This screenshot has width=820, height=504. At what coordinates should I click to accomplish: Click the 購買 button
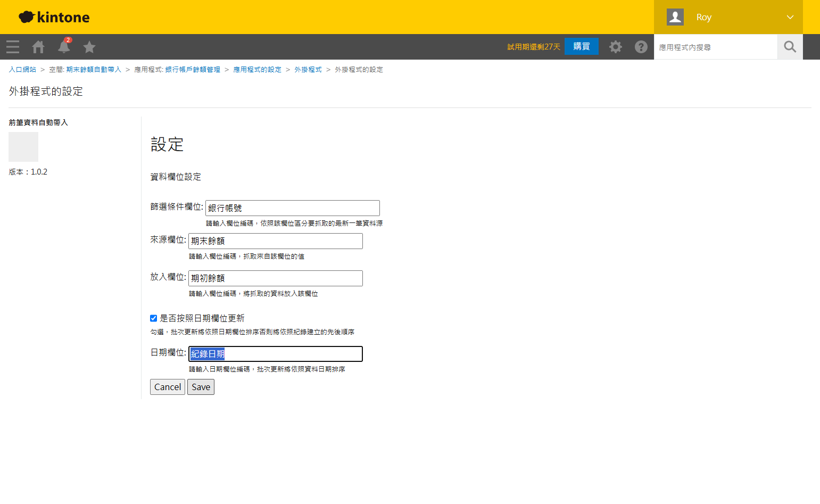coord(582,46)
